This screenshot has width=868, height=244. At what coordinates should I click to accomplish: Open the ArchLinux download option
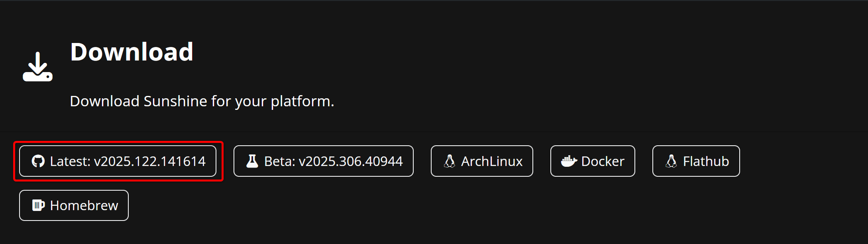(482, 161)
